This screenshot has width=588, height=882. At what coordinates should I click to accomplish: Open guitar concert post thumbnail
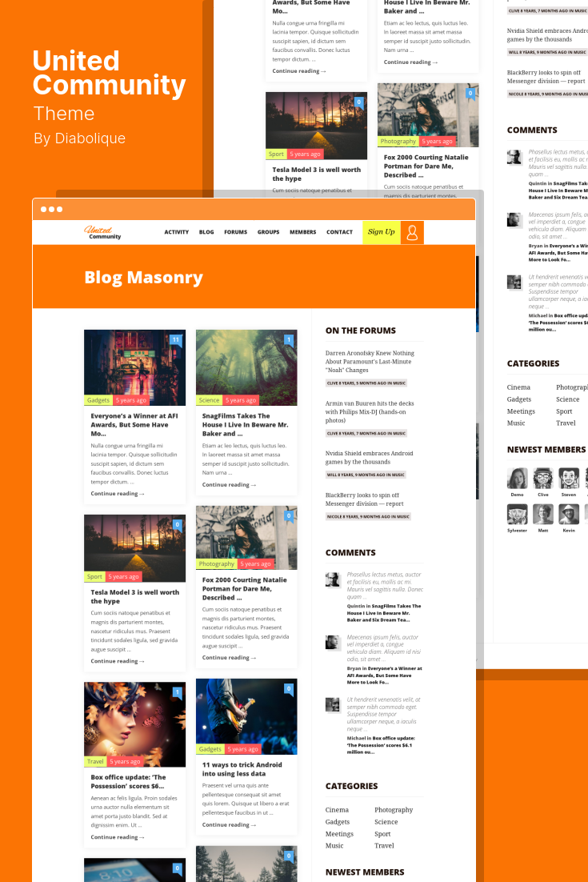pos(246,716)
